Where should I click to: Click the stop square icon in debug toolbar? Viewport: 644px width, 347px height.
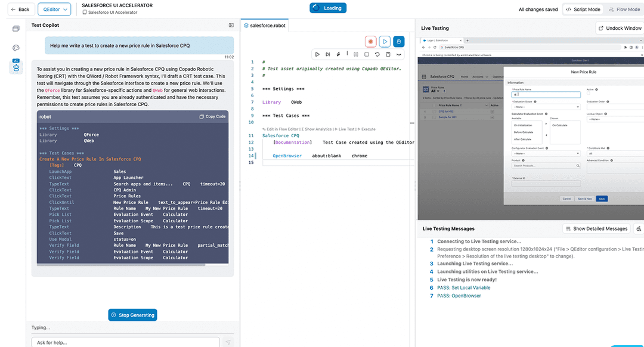click(x=367, y=54)
